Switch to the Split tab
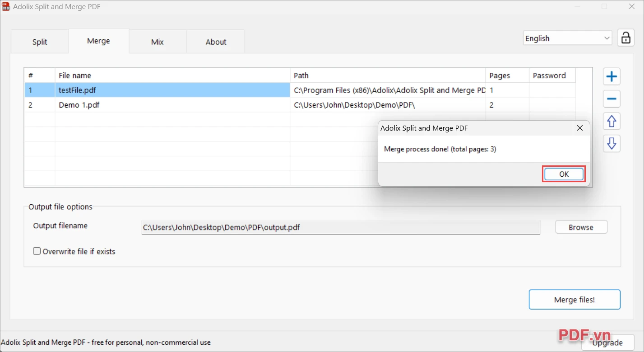Viewport: 644px width, 352px height. [40, 42]
